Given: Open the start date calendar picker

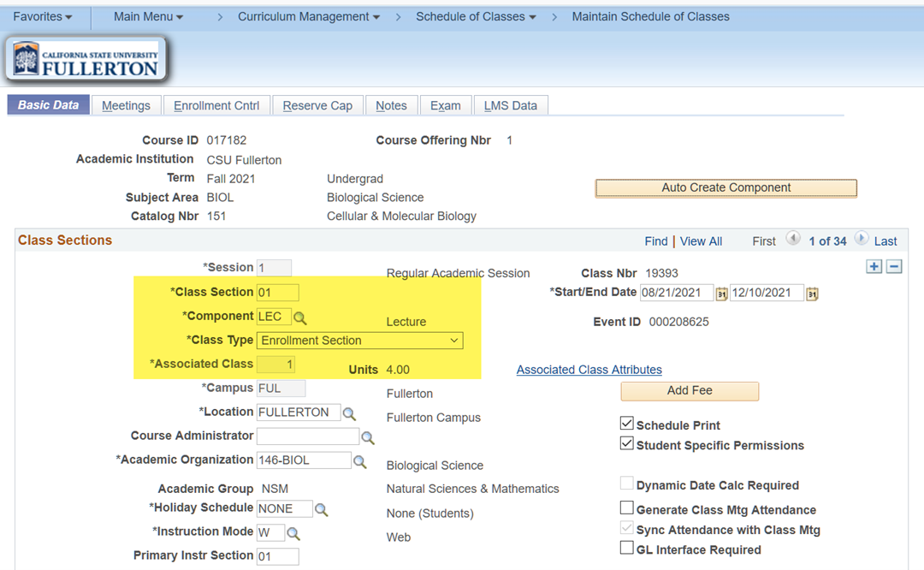Looking at the screenshot, I should point(721,294).
